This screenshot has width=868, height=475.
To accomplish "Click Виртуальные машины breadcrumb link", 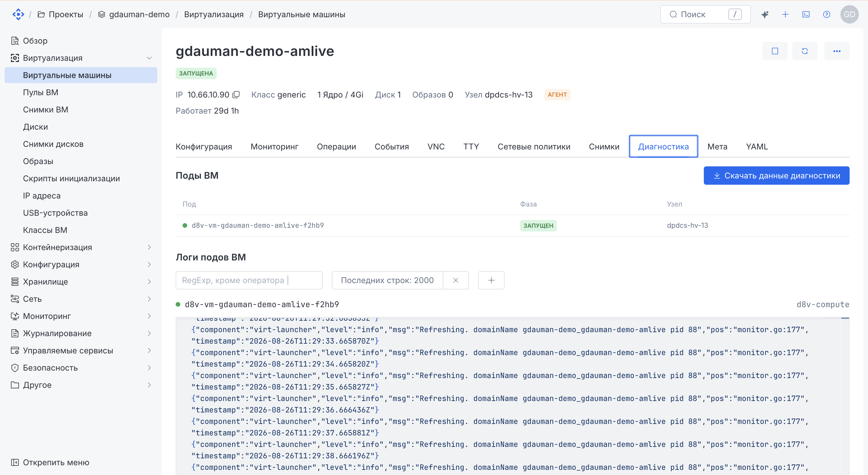I will click(x=302, y=14).
